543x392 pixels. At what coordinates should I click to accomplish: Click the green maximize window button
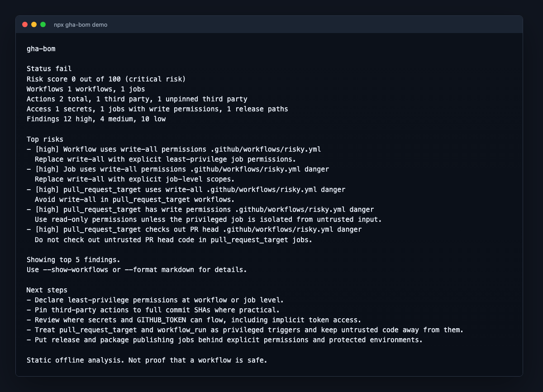point(43,24)
